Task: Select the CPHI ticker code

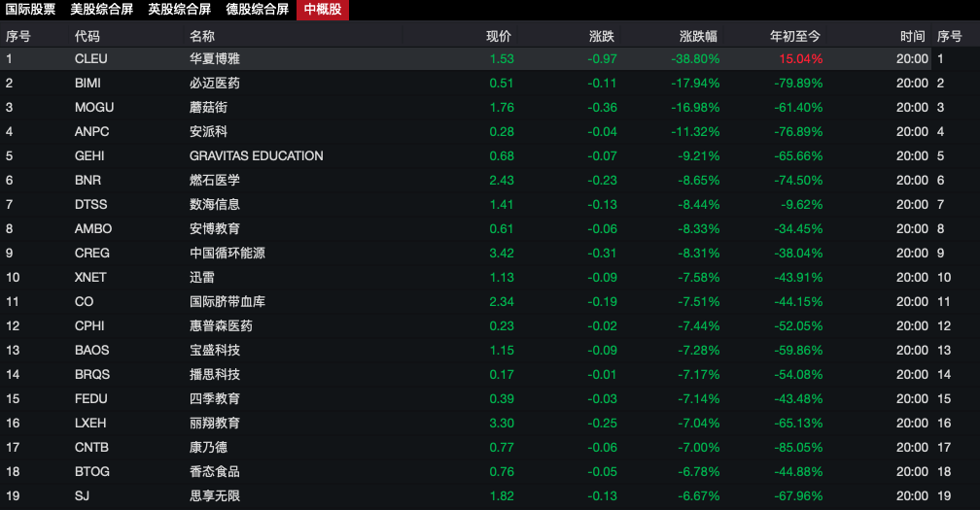Action: pyautogui.click(x=89, y=326)
